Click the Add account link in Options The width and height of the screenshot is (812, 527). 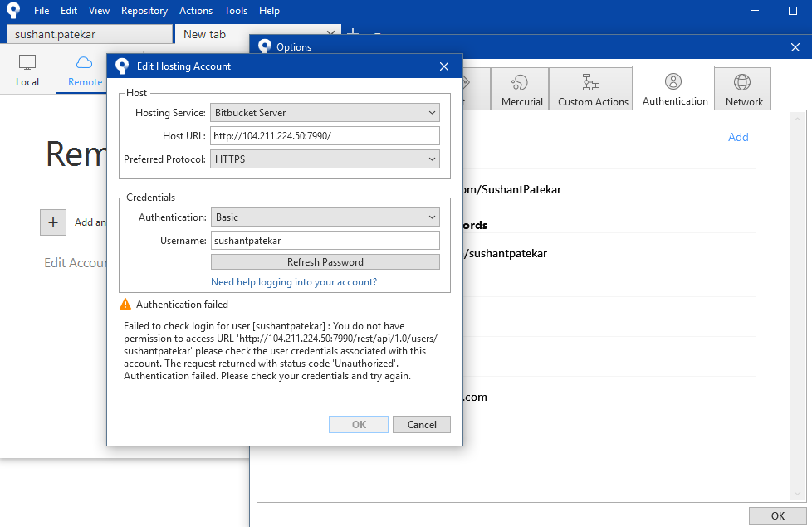pos(738,137)
